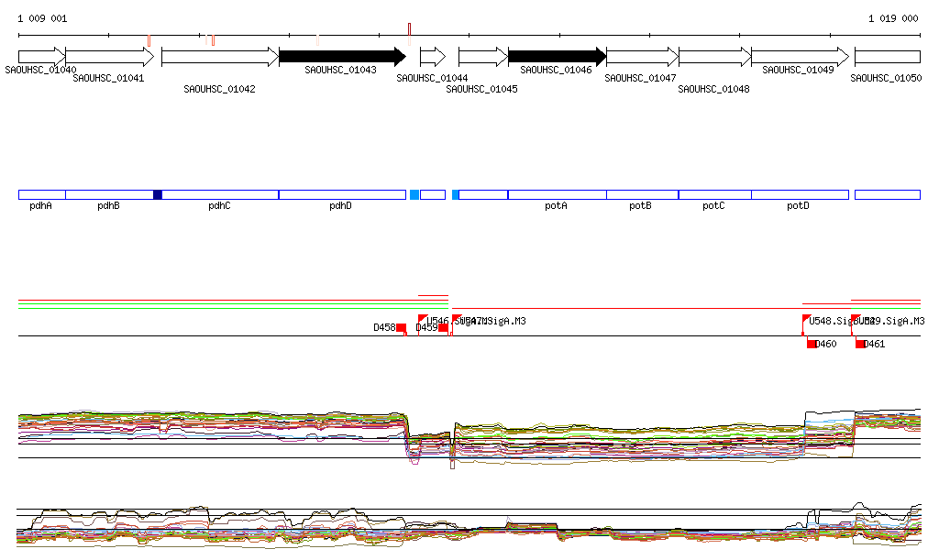Click the small SAOUHSC_01044 gene arrow
The height and width of the screenshot is (560, 939).
pos(432,57)
